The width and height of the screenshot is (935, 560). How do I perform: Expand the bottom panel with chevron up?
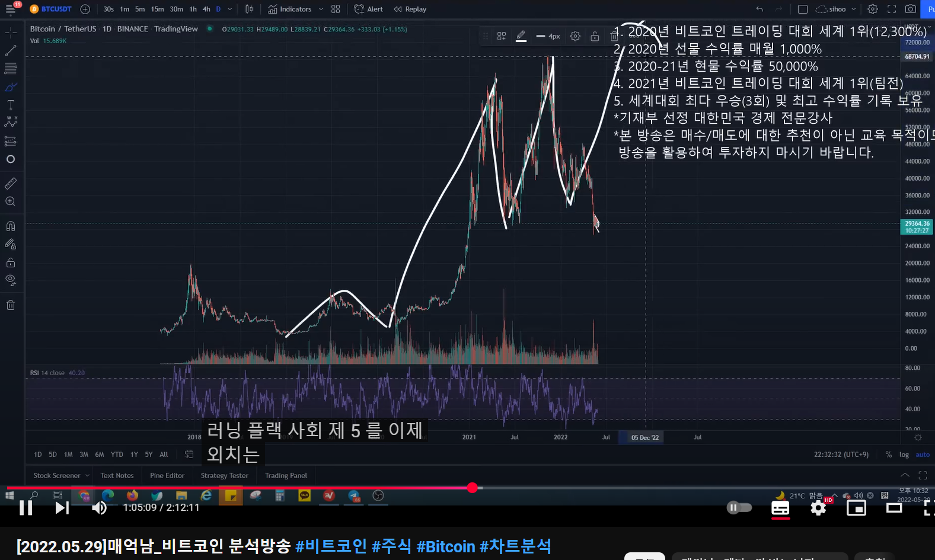click(905, 475)
